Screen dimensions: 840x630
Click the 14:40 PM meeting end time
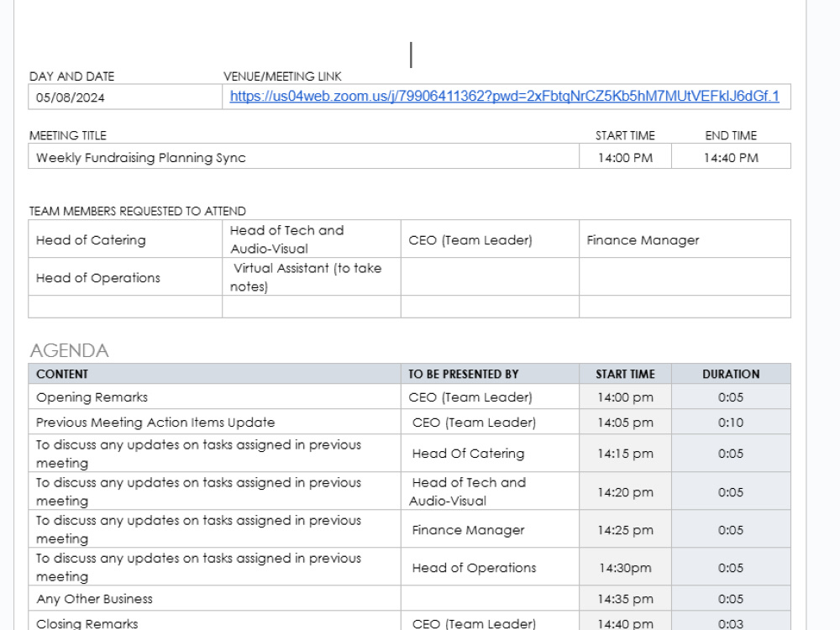click(x=731, y=158)
